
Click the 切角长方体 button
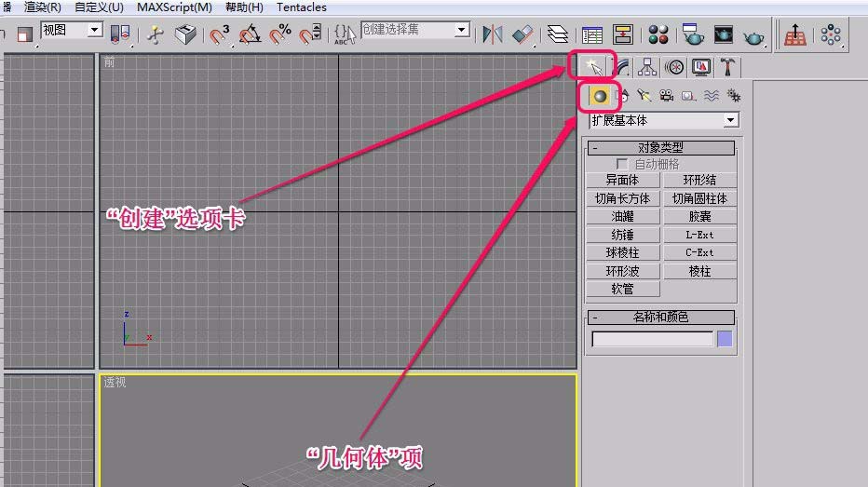pyautogui.click(x=623, y=198)
